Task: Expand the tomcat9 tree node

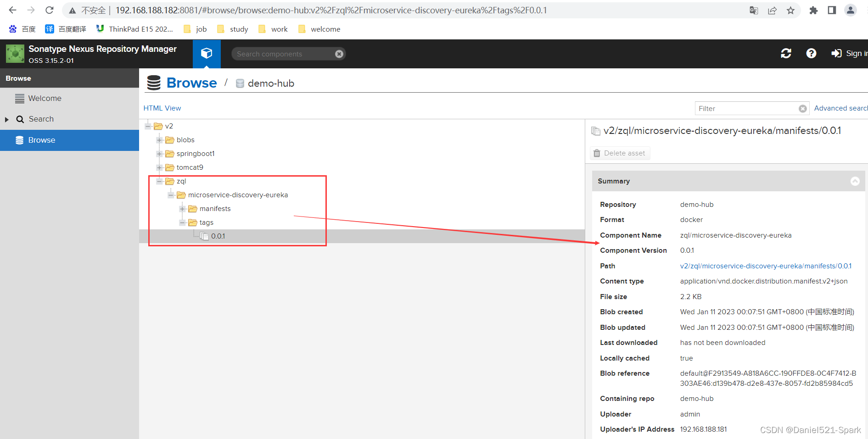Action: click(x=159, y=167)
